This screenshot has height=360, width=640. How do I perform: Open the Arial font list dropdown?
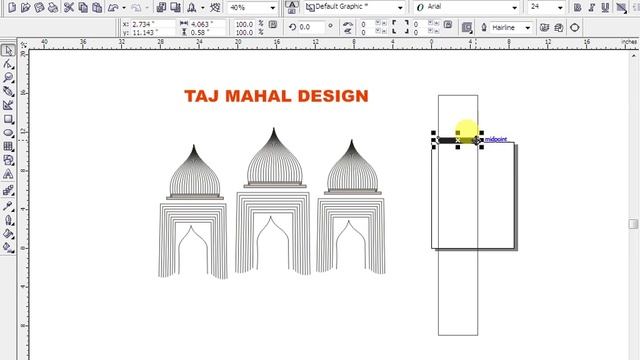click(514, 8)
